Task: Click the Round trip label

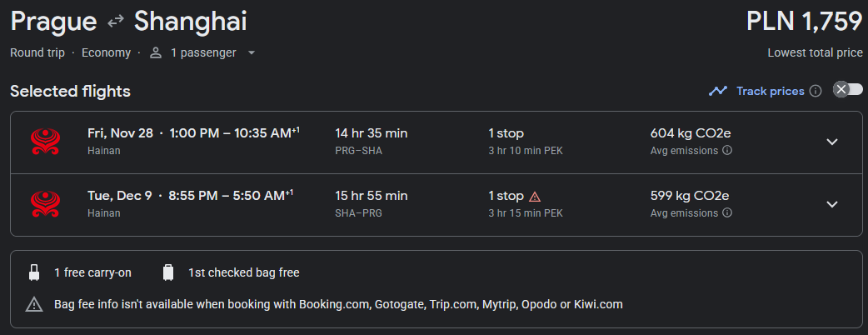Action: click(40, 53)
